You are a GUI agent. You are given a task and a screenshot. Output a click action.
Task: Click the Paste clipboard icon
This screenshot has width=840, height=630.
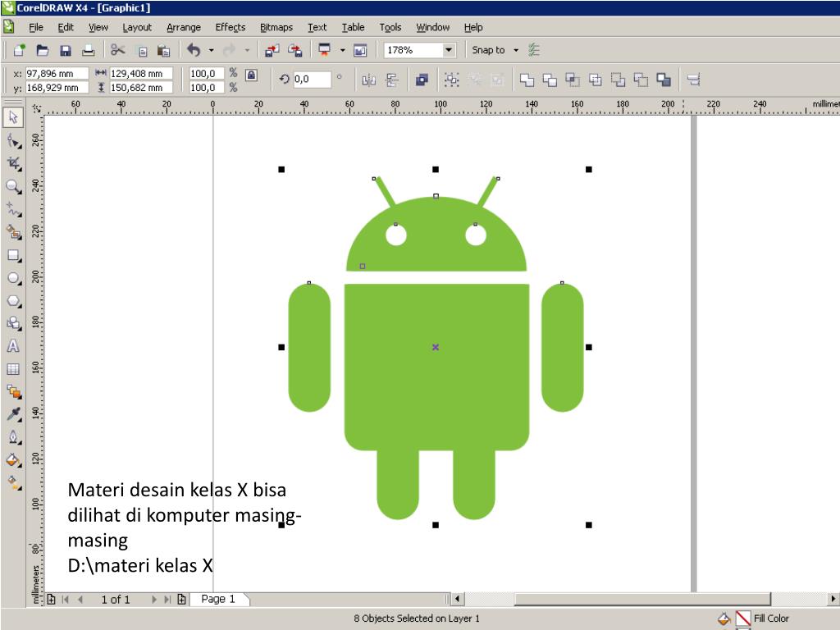pyautogui.click(x=164, y=51)
